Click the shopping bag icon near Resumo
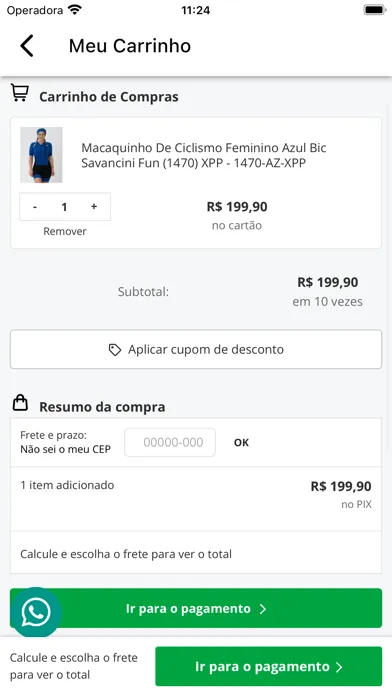 (x=20, y=403)
